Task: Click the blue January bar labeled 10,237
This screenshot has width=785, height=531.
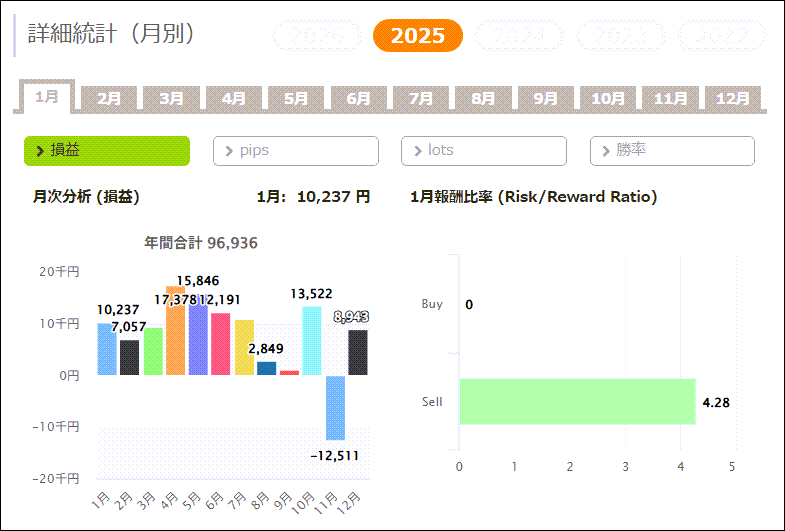Action: [x=106, y=349]
